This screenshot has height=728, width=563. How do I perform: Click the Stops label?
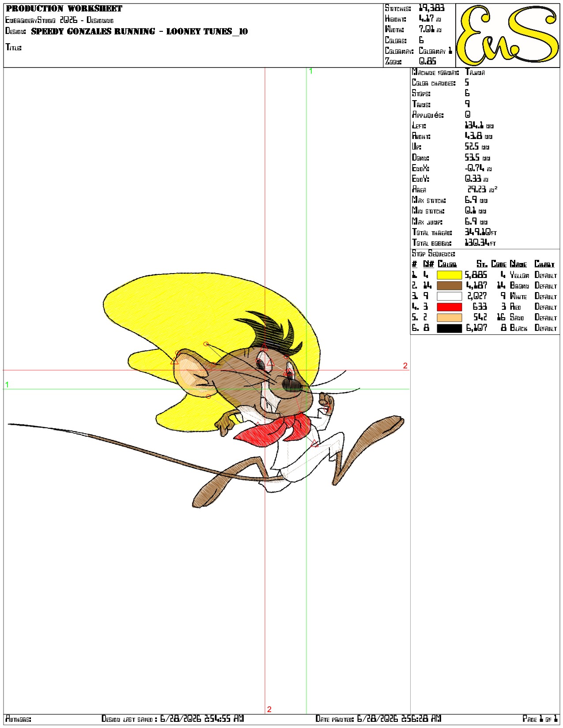(421, 94)
